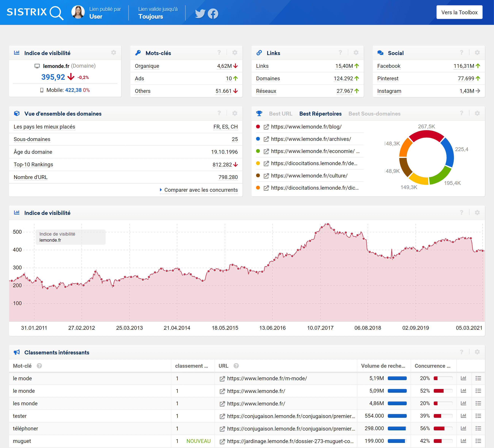The height and width of the screenshot is (448, 494).
Task: Click external link icon in tester row
Action: point(222,416)
